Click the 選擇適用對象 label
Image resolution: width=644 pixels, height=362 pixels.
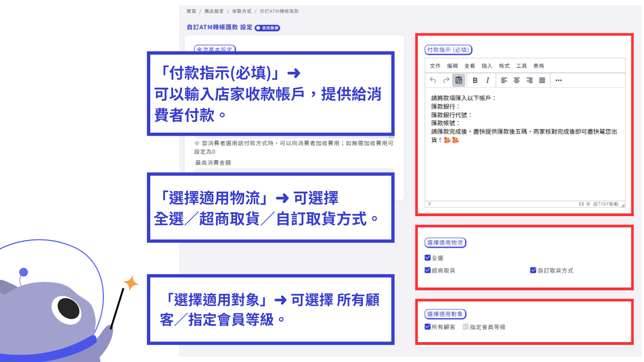point(445,314)
